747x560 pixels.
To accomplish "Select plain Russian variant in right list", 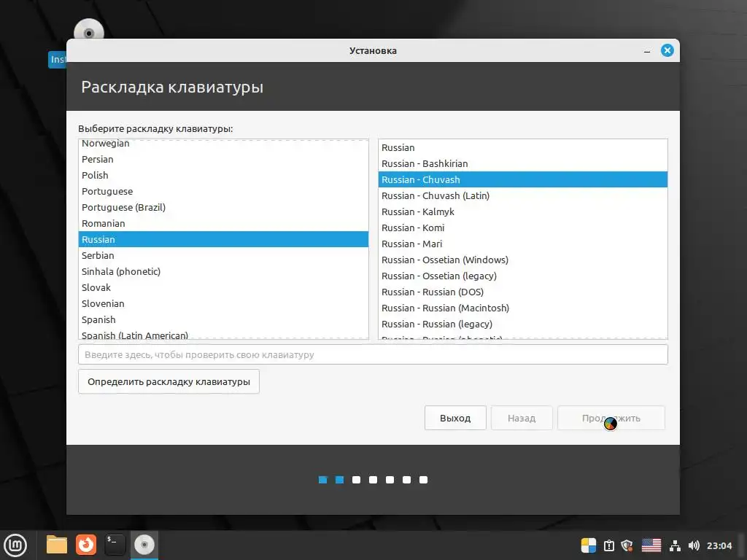I will pos(522,147).
